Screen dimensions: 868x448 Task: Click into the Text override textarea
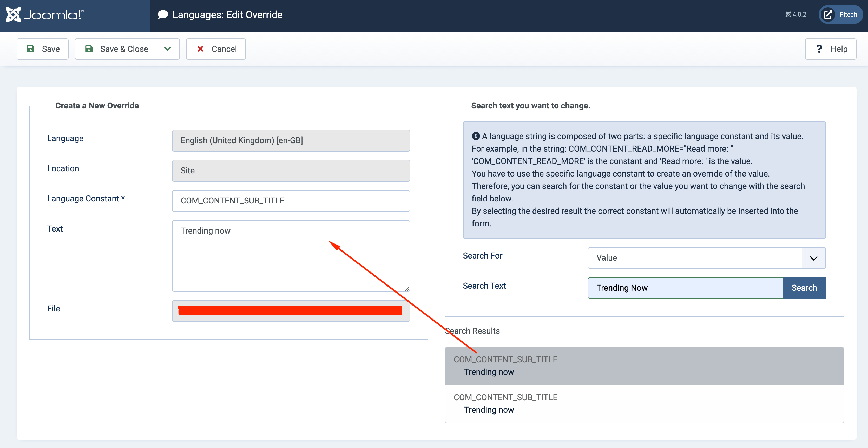291,256
